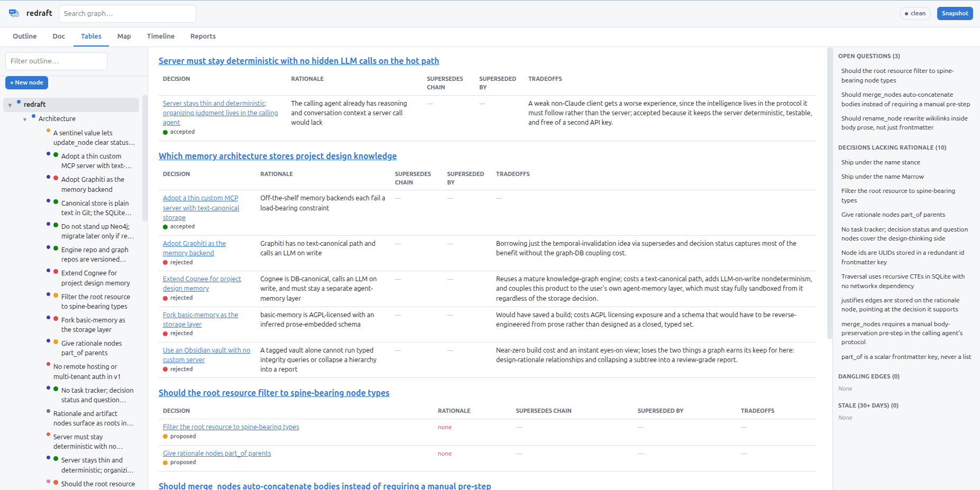
Task: Click the redraft logo icon
Action: [x=14, y=13]
